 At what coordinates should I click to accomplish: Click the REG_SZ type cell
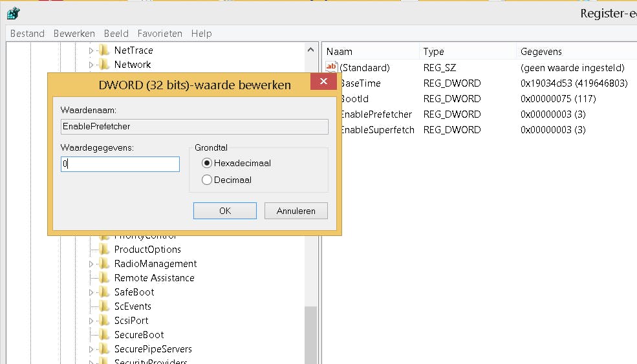point(440,67)
